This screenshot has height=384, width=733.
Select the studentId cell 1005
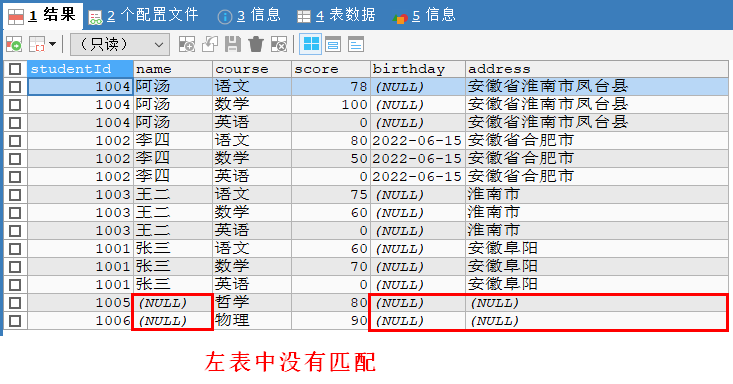[x=80, y=303]
